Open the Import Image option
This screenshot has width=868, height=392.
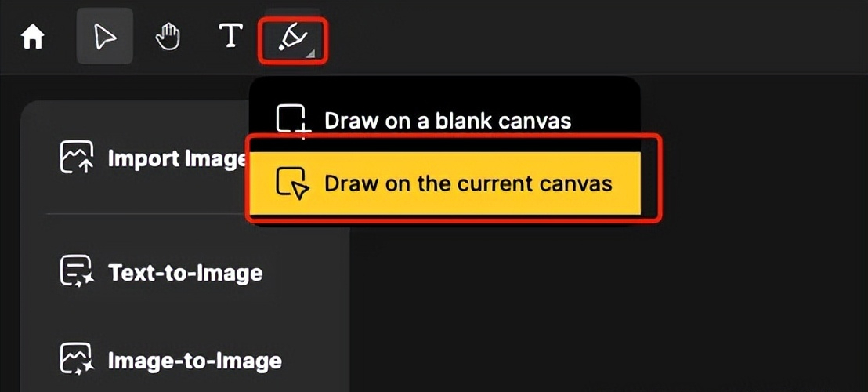click(177, 158)
